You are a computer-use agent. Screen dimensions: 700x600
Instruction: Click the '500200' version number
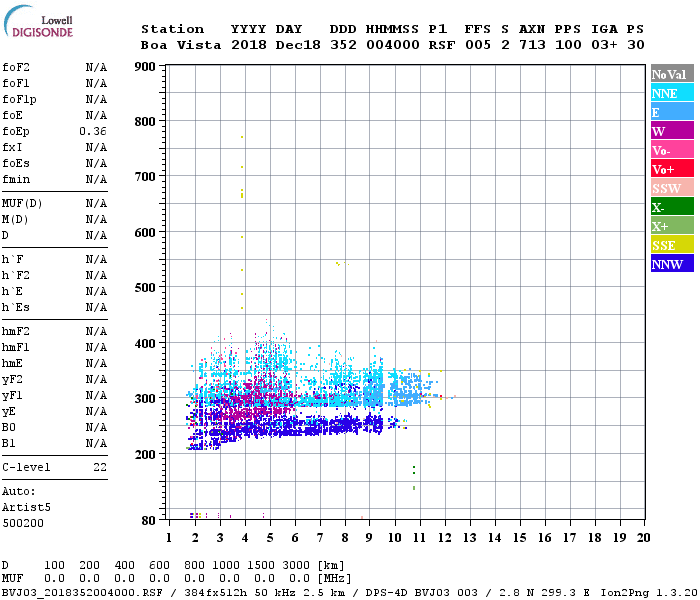pos(23,524)
